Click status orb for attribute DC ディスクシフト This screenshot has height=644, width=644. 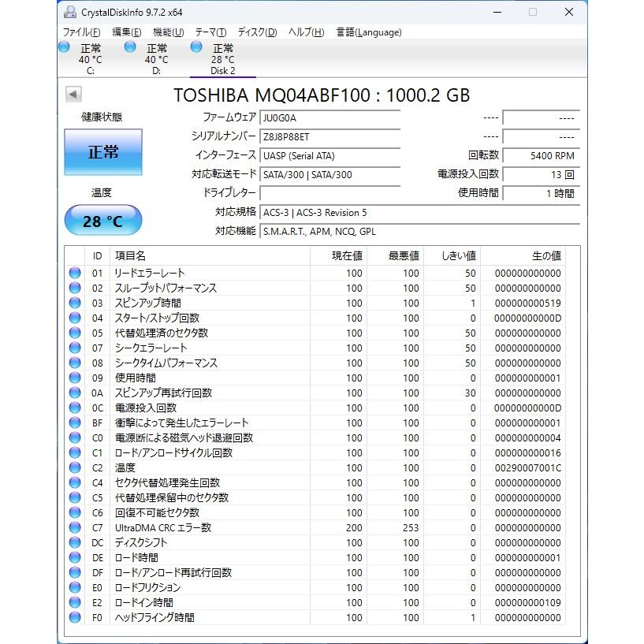click(x=75, y=542)
